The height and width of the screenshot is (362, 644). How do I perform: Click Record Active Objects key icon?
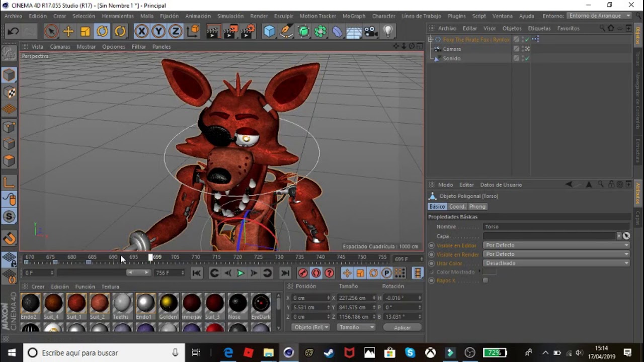coord(303,273)
